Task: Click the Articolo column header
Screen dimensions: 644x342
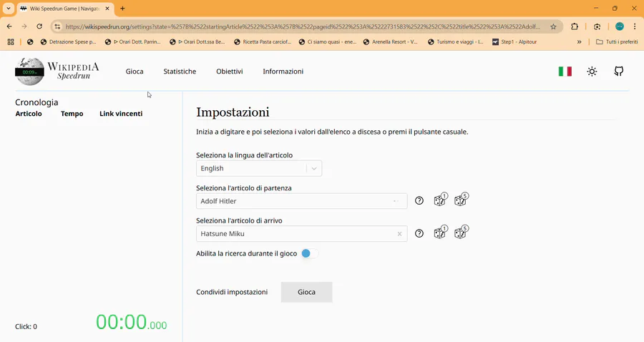Action: tap(29, 114)
